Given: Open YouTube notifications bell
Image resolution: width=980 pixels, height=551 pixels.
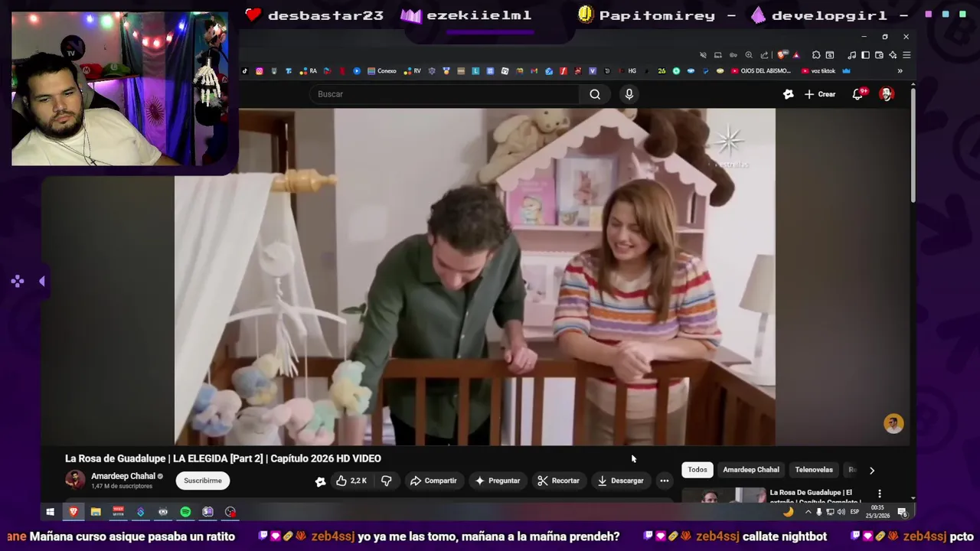Looking at the screenshot, I should (857, 94).
